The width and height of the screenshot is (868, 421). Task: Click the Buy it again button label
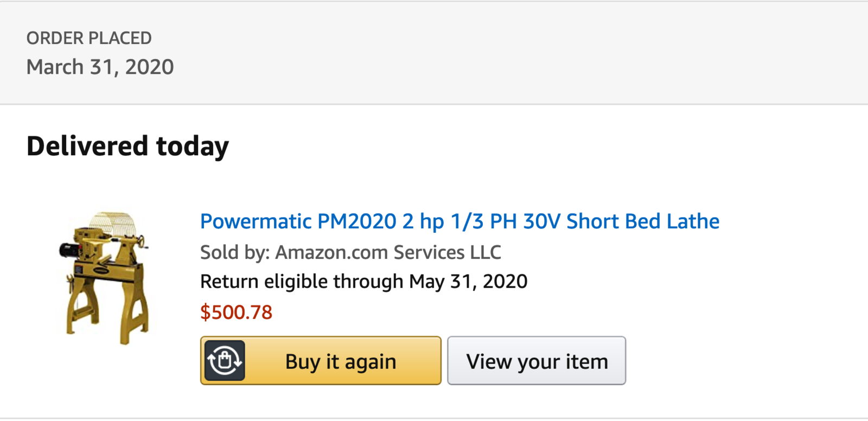pos(341,361)
